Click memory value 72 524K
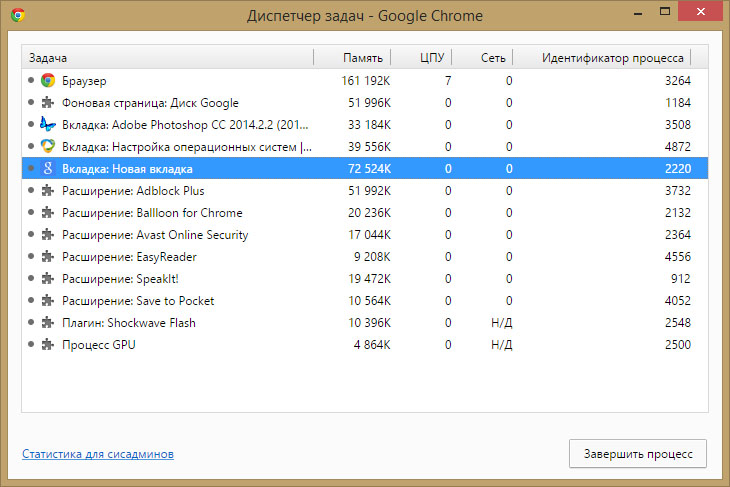This screenshot has width=730, height=487. coord(369,168)
